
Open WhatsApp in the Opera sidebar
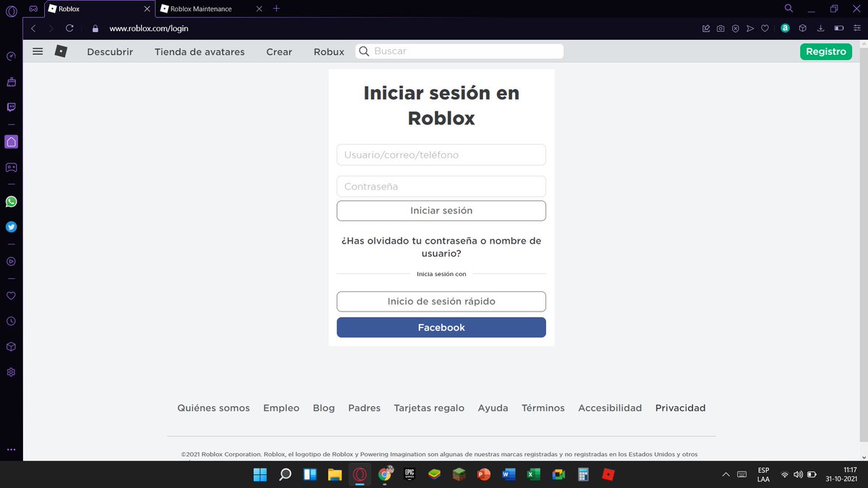tap(11, 202)
